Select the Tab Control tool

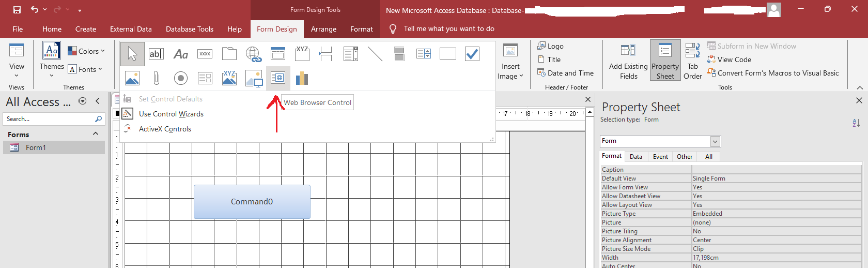point(229,54)
